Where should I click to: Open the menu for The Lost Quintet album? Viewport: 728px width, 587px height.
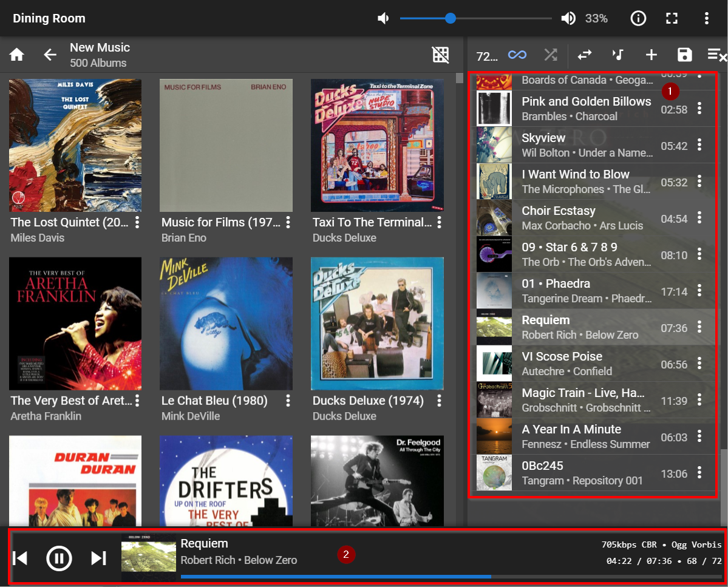137,222
